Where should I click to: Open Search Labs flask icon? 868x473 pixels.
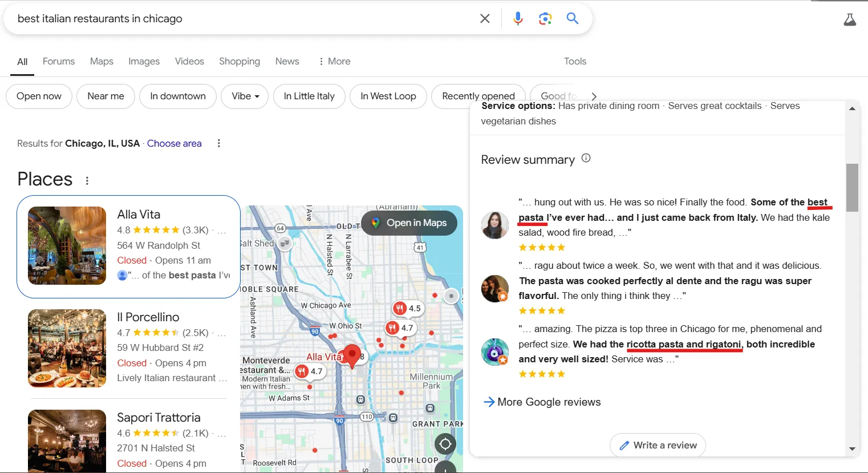tap(850, 19)
